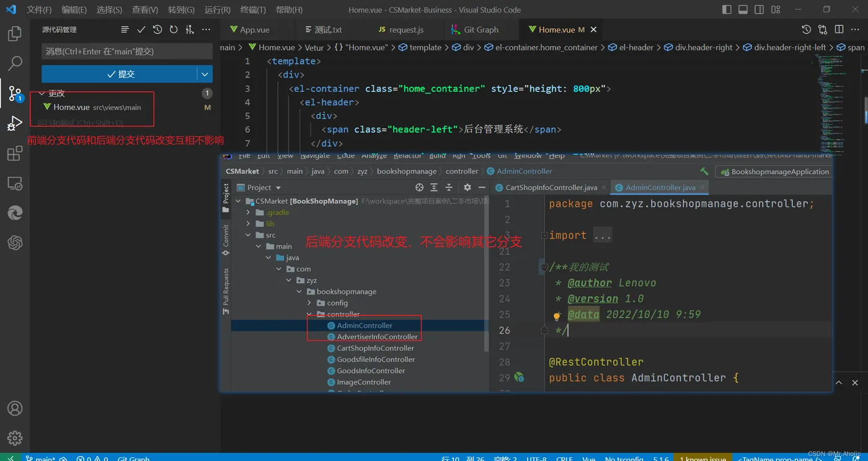
Task: Collapse the src folder in project tree
Action: (249, 235)
